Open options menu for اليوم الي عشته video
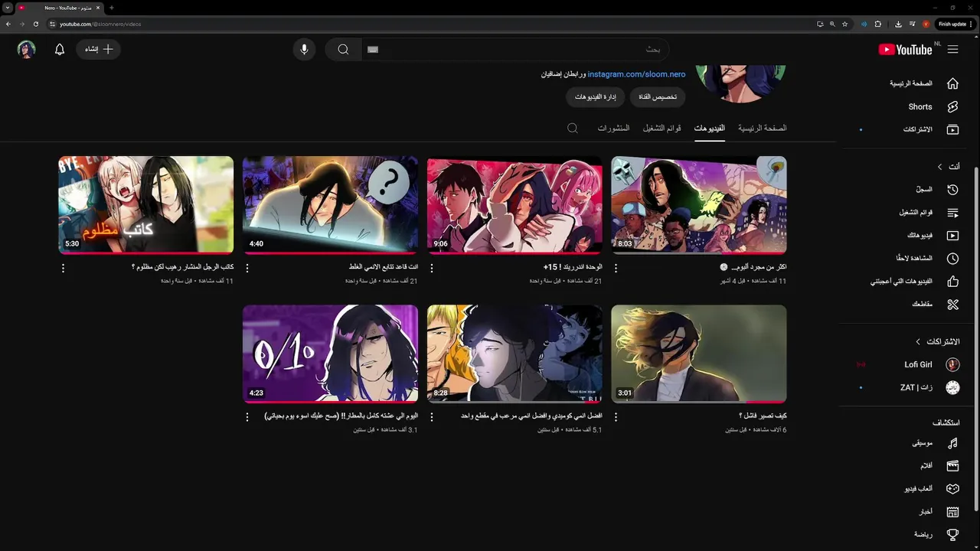This screenshot has width=980, height=551. click(247, 417)
